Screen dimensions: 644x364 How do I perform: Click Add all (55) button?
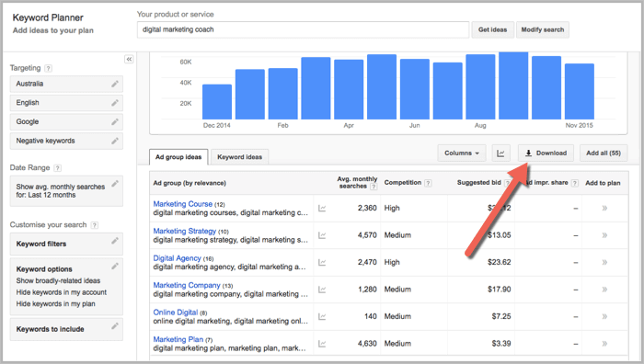(604, 154)
